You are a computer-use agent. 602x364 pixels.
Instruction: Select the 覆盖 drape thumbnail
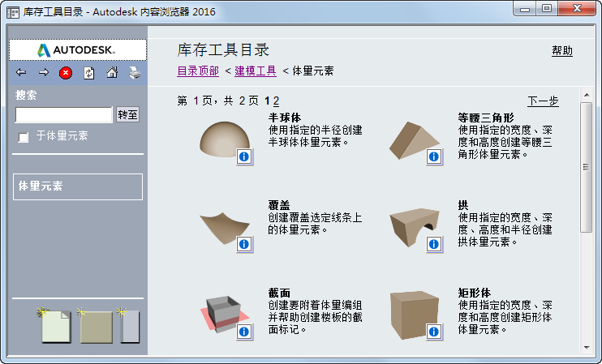[x=224, y=228]
